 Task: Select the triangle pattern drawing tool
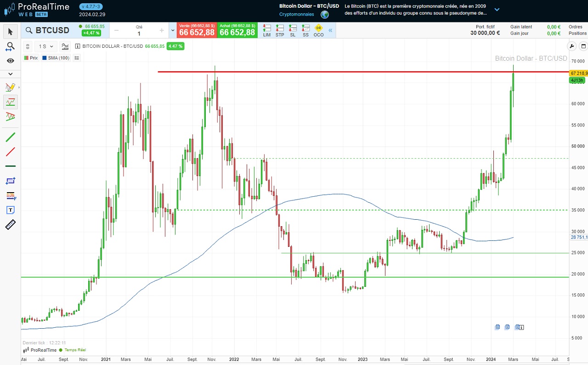click(x=10, y=117)
